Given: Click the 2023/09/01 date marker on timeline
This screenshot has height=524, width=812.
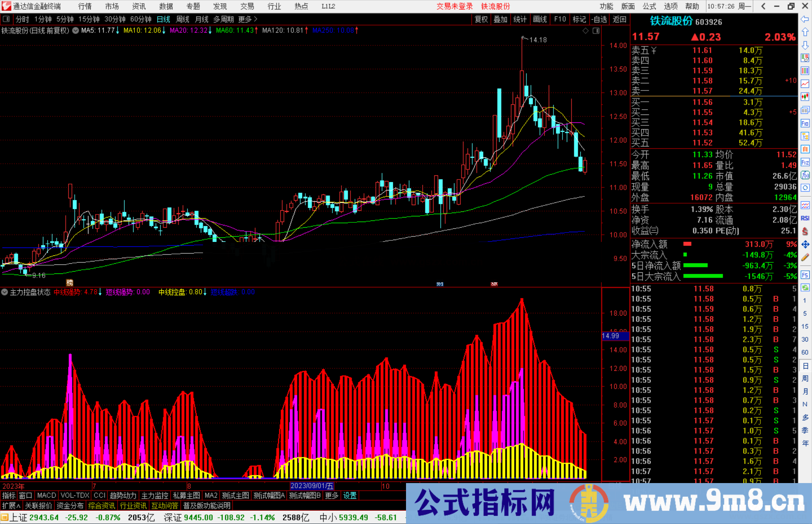Looking at the screenshot, I should (312, 486).
